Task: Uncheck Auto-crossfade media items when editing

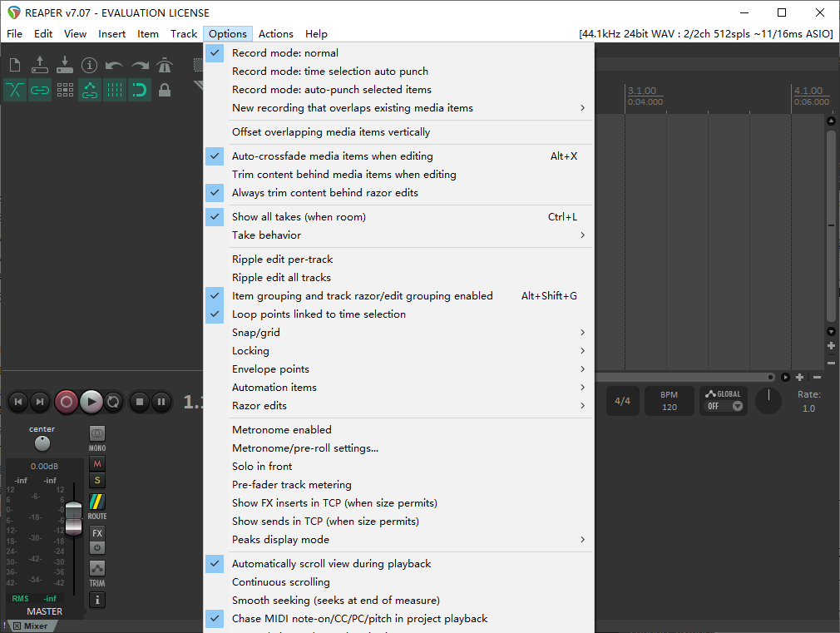Action: pyautogui.click(x=333, y=156)
